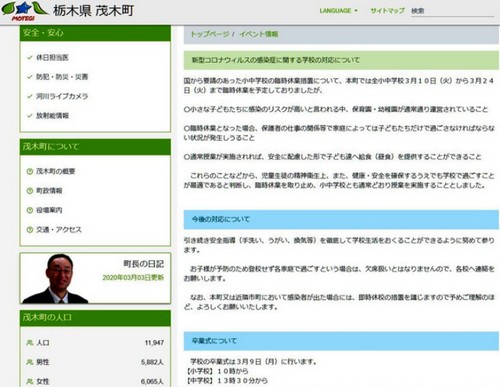The height and width of the screenshot is (387, 500).
Task: Open 交通・アクセス link
Action: 59,229
